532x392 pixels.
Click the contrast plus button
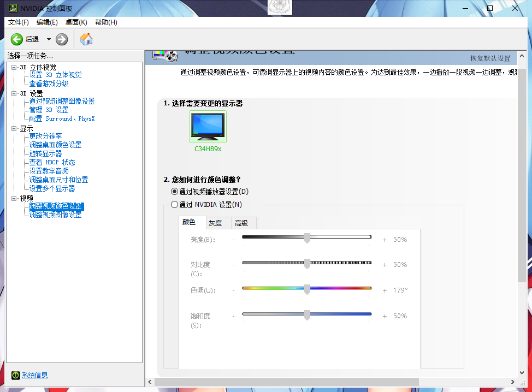385,265
